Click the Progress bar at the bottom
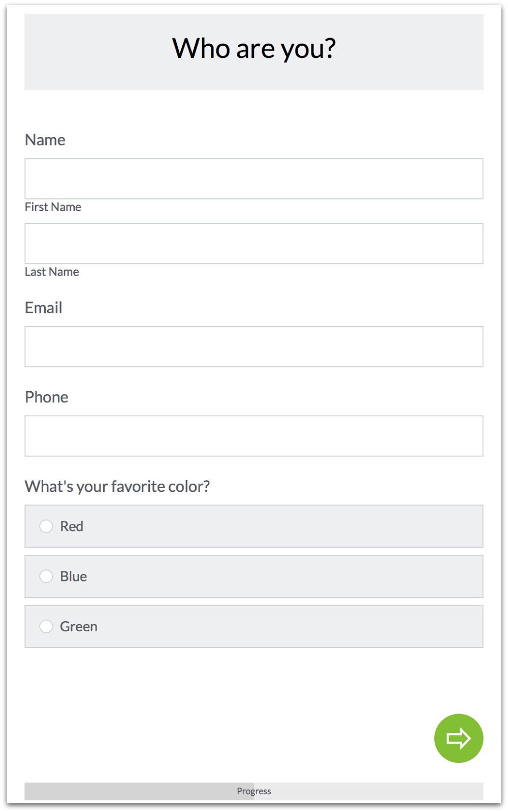Screen dimensions: 508x812 pyautogui.click(x=254, y=791)
